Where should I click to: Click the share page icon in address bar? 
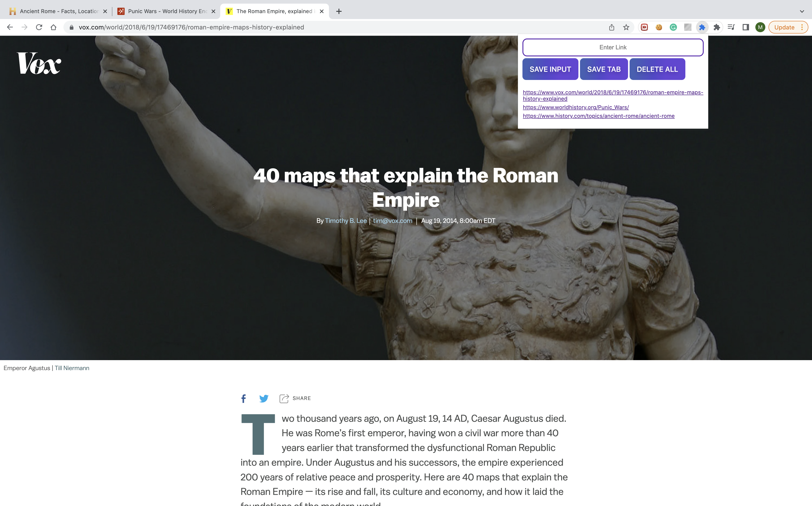click(x=611, y=27)
